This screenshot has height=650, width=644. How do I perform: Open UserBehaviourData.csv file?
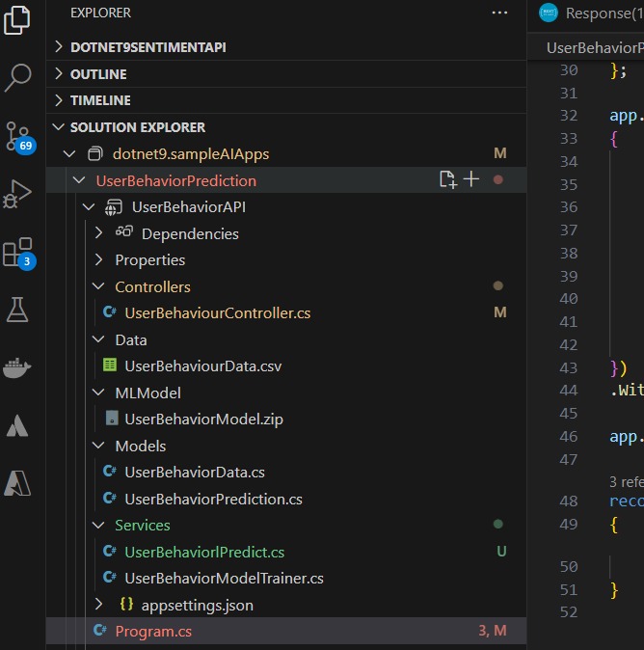coord(203,366)
